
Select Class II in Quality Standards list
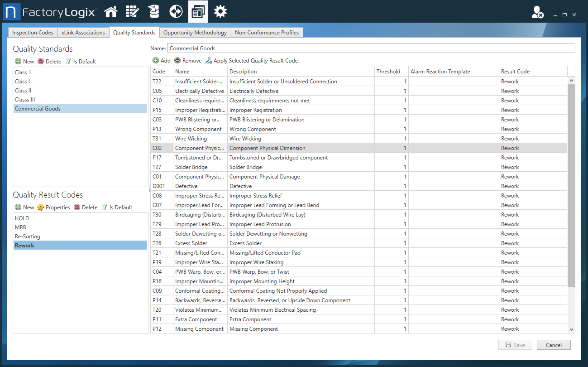click(x=23, y=91)
